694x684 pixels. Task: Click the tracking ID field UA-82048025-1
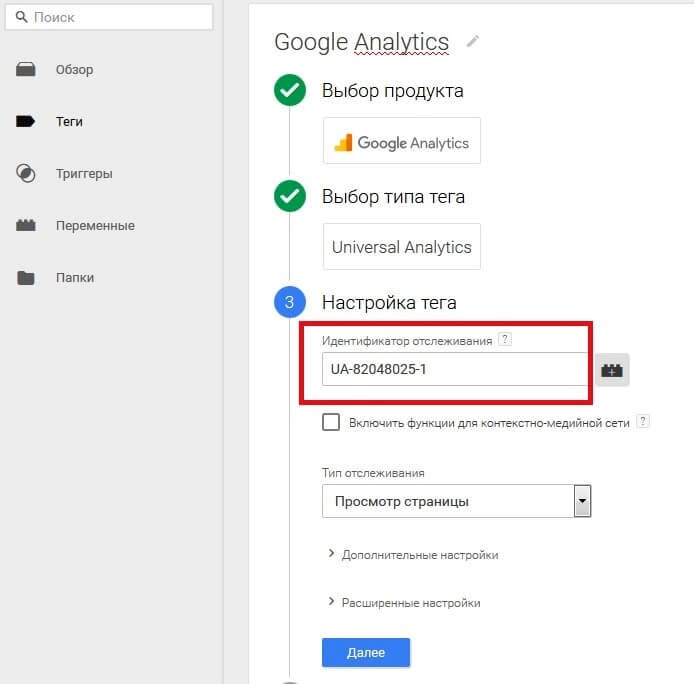pyautogui.click(x=455, y=369)
